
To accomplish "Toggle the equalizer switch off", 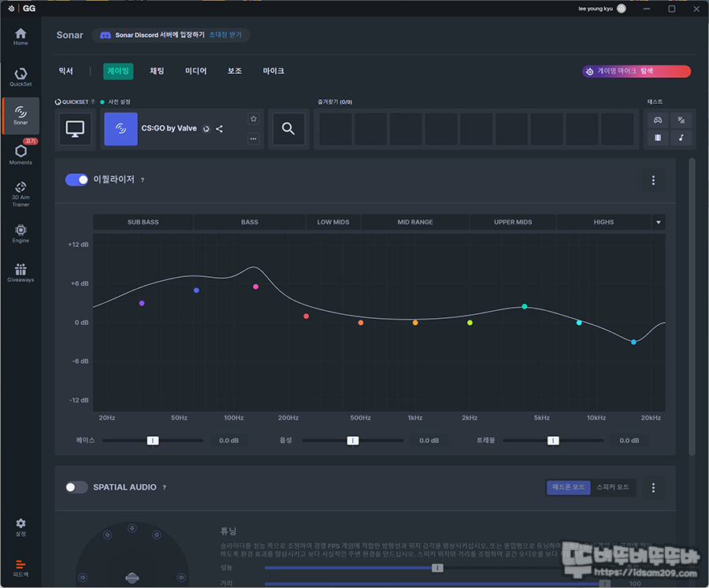I will [76, 180].
